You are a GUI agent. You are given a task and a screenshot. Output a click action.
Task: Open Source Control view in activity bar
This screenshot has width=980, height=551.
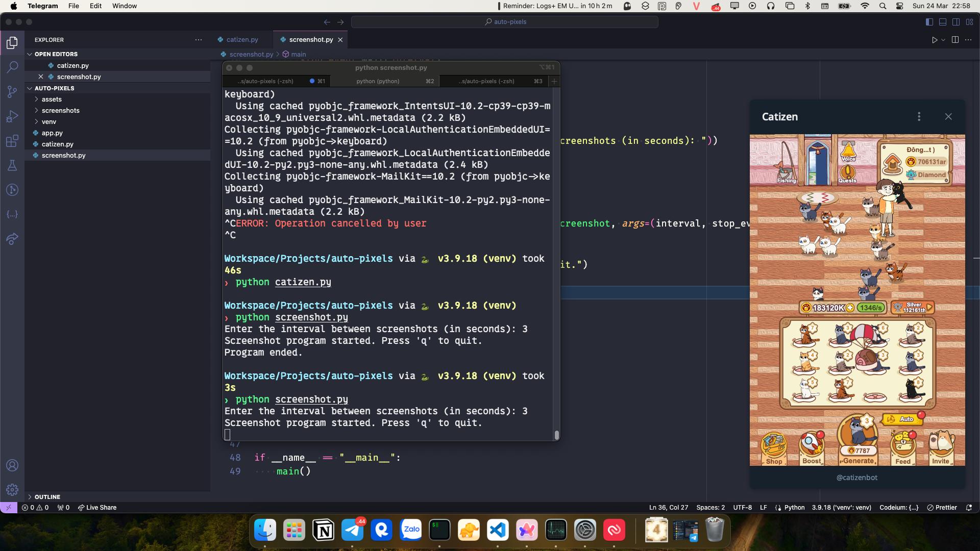tap(12, 91)
